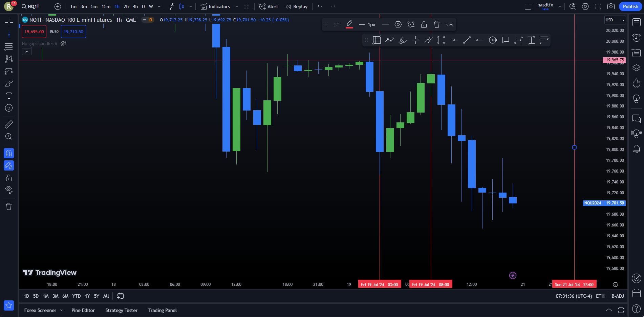The height and width of the screenshot is (317, 644).
Task: Select the Highlighter tool in favorites toolbar
Action: pyautogui.click(x=403, y=40)
